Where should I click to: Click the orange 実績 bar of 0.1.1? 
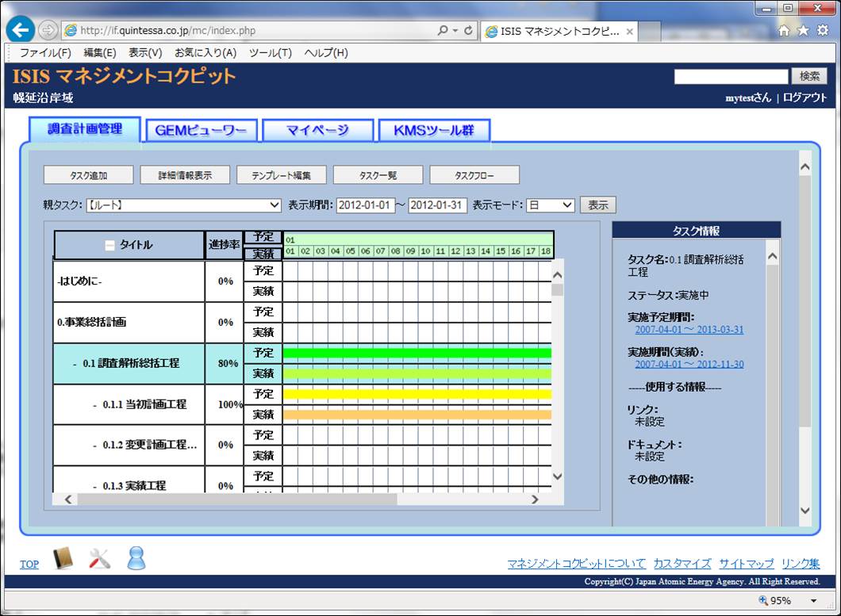click(417, 415)
